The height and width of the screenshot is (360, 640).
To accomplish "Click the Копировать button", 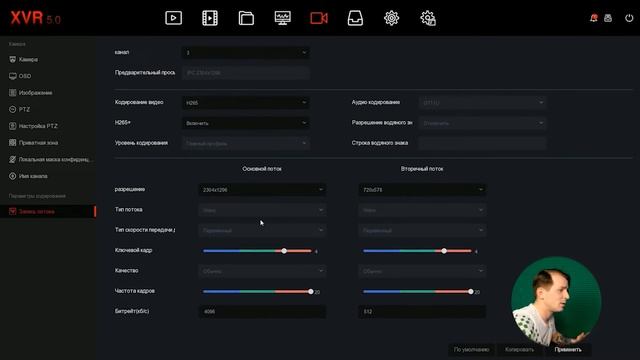I will (x=519, y=349).
